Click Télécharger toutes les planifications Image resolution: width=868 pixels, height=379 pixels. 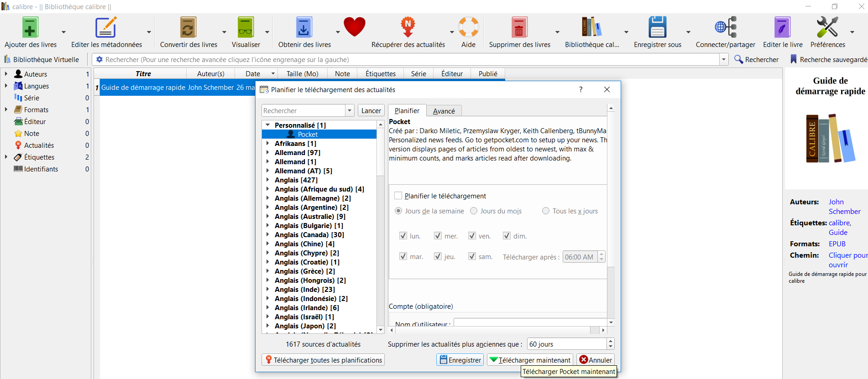tap(323, 360)
